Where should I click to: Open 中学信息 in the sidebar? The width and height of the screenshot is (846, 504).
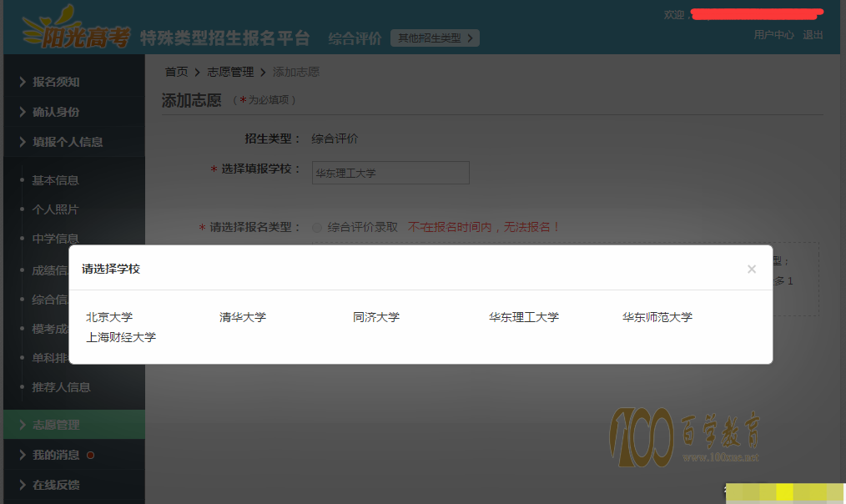pyautogui.click(x=55, y=239)
